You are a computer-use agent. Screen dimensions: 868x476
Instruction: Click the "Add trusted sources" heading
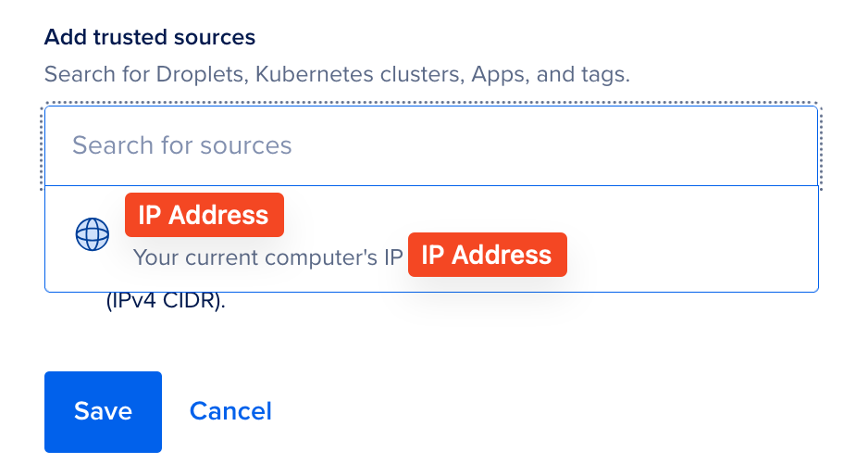pyautogui.click(x=150, y=37)
